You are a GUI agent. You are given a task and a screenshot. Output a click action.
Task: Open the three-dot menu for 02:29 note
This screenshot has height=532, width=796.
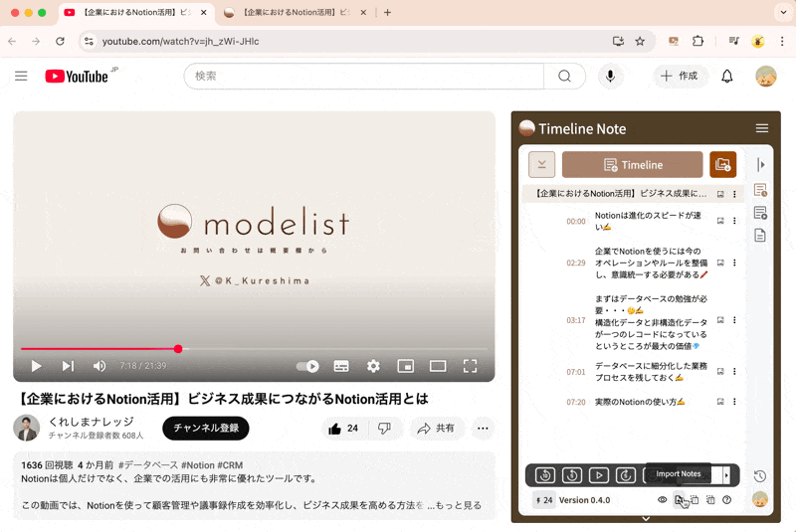pos(735,264)
